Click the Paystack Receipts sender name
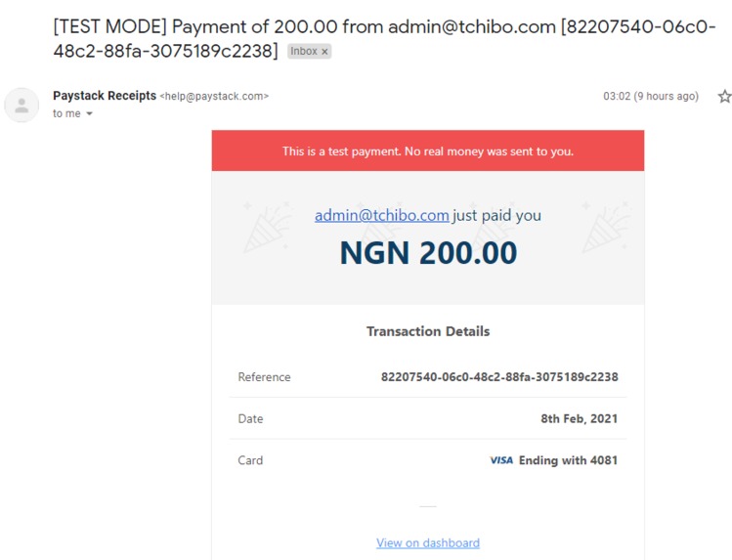 (105, 96)
